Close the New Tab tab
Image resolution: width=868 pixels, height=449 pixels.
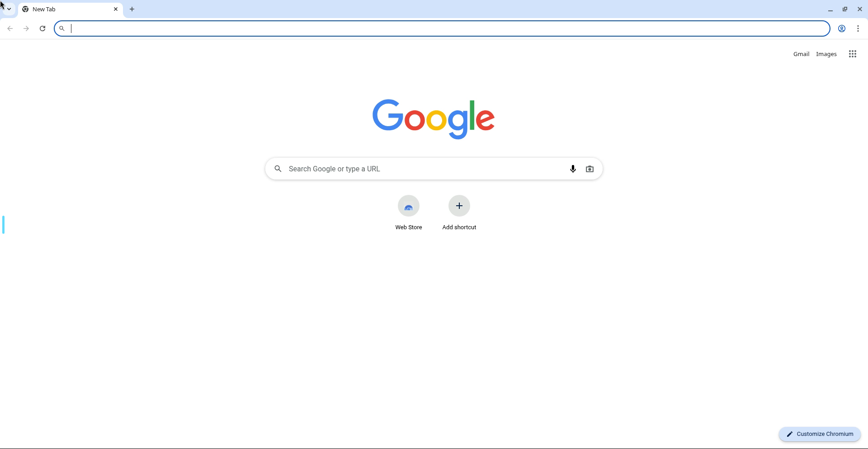pos(116,9)
